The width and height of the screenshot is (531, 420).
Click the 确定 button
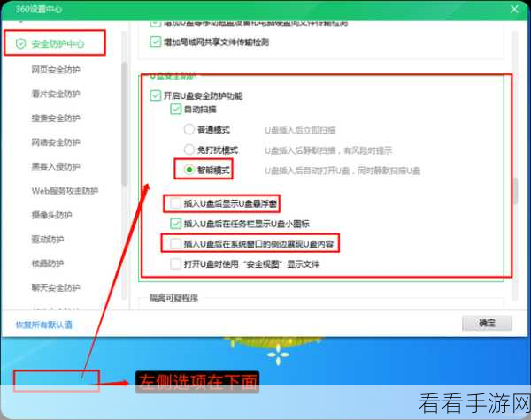point(487,324)
